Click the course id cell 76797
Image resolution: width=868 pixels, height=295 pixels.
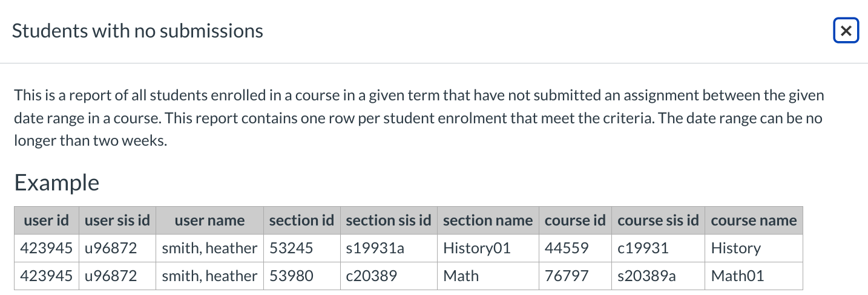click(567, 276)
